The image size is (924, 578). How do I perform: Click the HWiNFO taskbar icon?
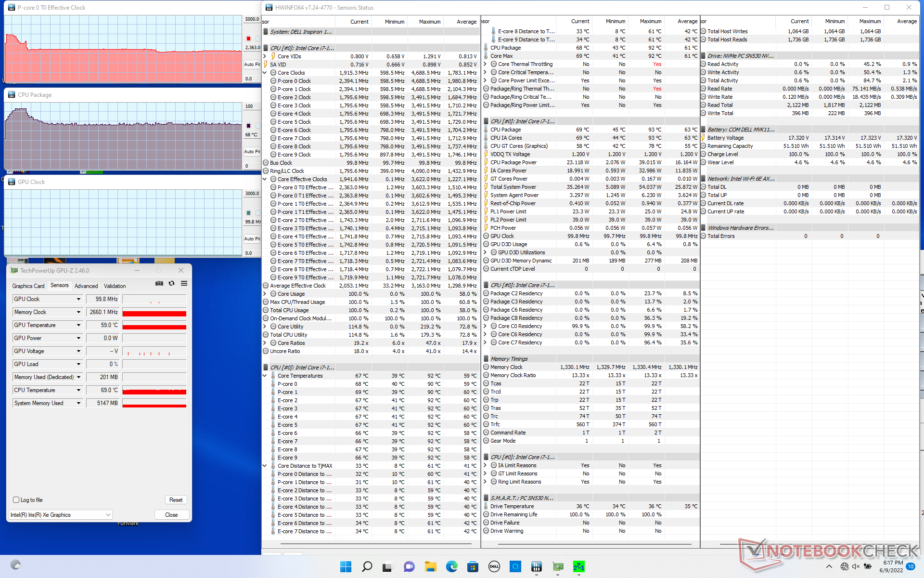coord(536,566)
